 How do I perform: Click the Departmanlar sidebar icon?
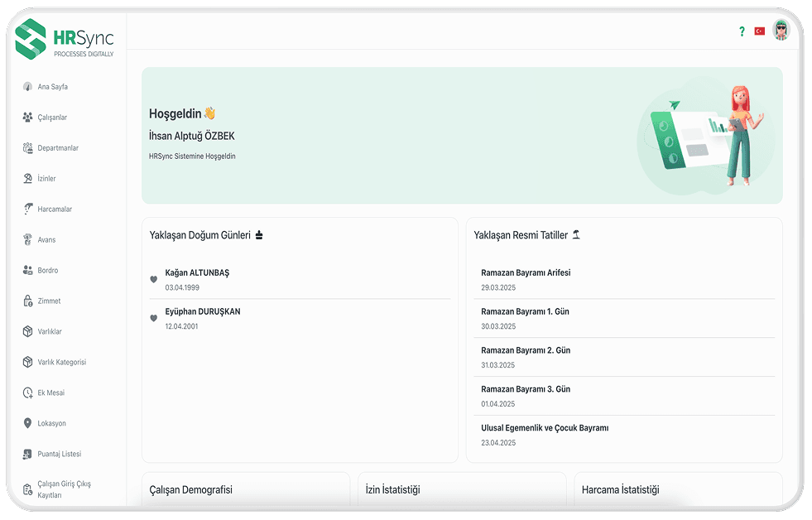27,148
